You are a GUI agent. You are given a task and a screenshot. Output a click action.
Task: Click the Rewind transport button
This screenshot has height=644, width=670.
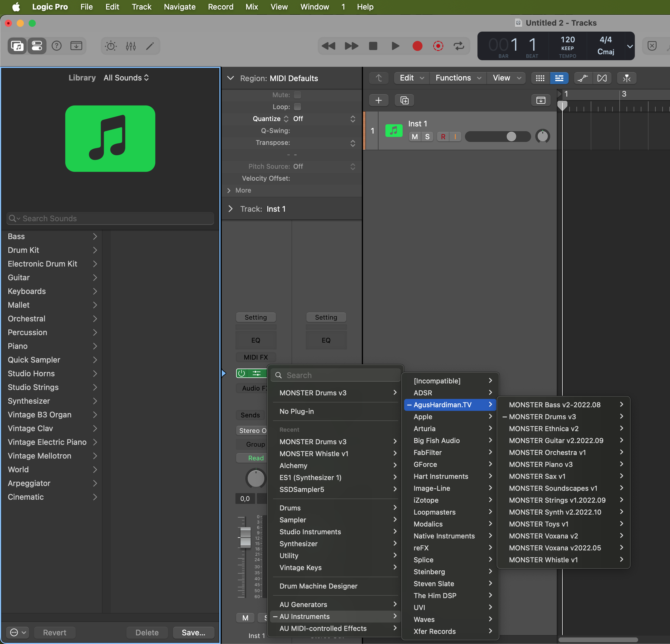[x=329, y=46]
